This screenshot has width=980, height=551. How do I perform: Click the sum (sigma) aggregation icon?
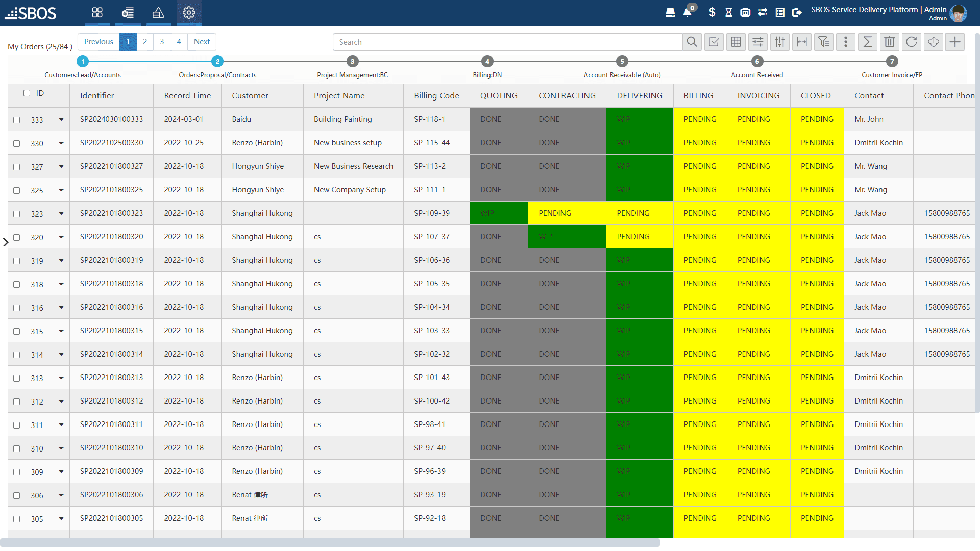(x=867, y=42)
